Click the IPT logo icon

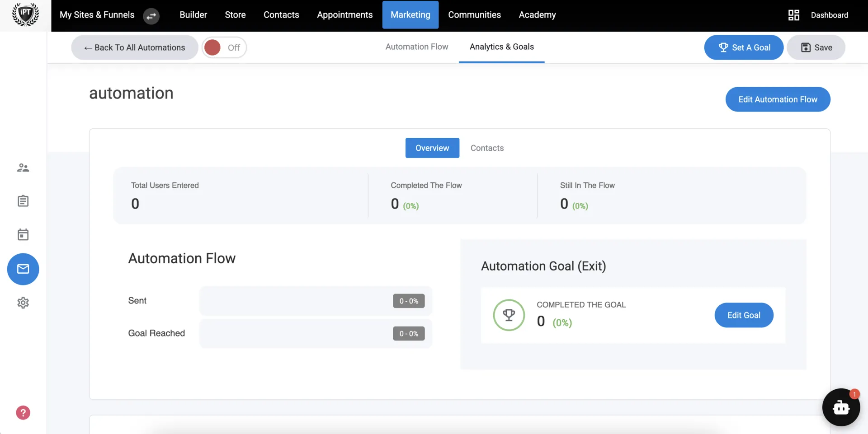[25, 15]
